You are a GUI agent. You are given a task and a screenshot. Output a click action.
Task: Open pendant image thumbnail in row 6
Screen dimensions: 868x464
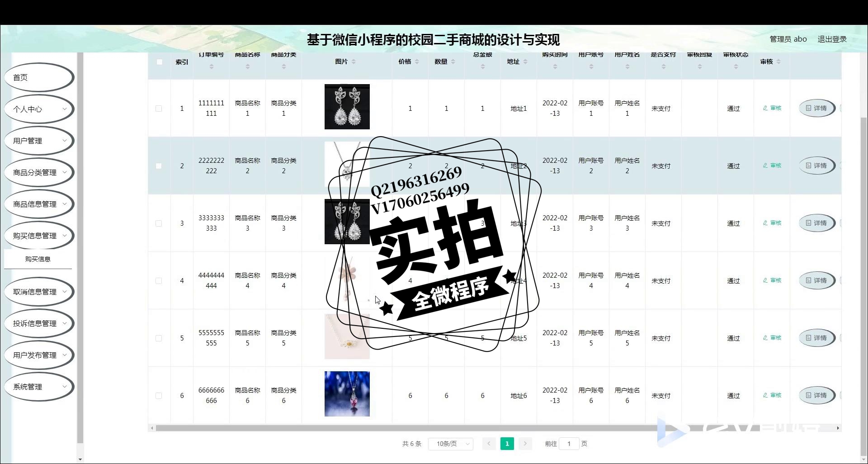347,394
